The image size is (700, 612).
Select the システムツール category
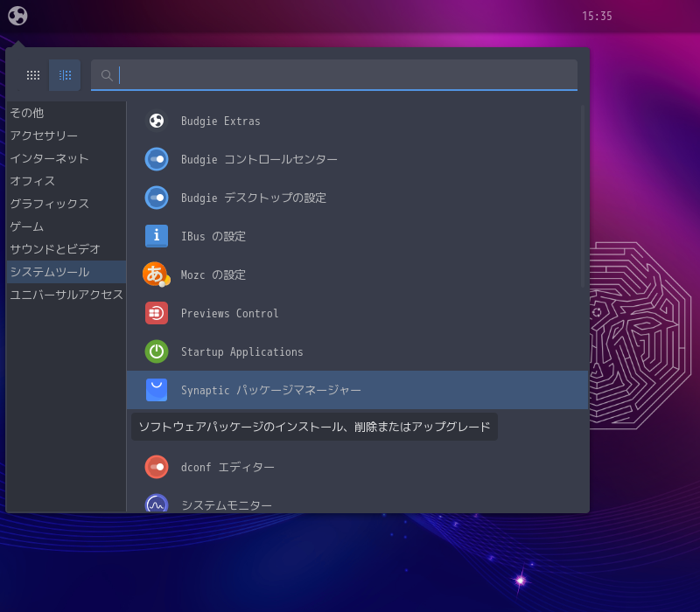click(66, 272)
